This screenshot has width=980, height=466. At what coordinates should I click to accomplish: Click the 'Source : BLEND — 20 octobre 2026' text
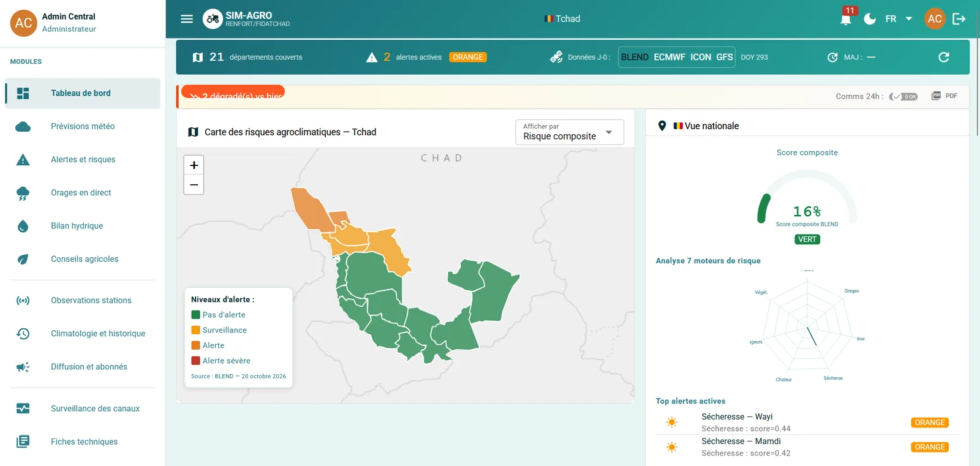[238, 377]
